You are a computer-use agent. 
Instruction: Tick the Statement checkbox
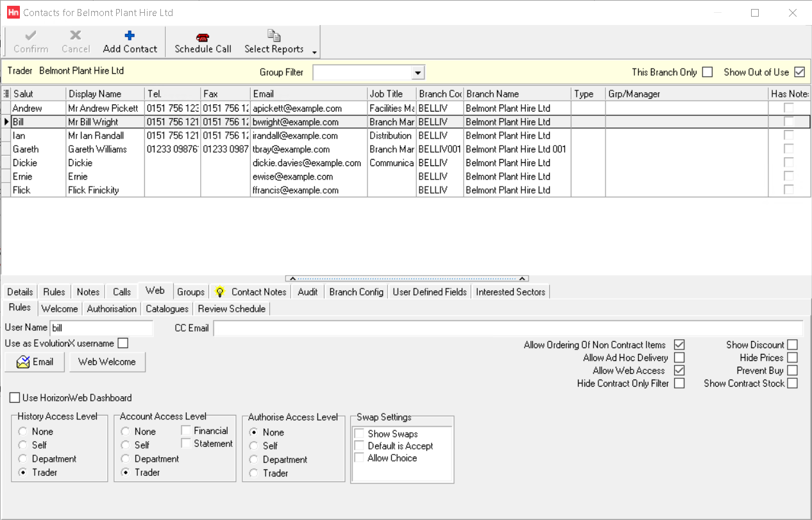click(x=186, y=444)
